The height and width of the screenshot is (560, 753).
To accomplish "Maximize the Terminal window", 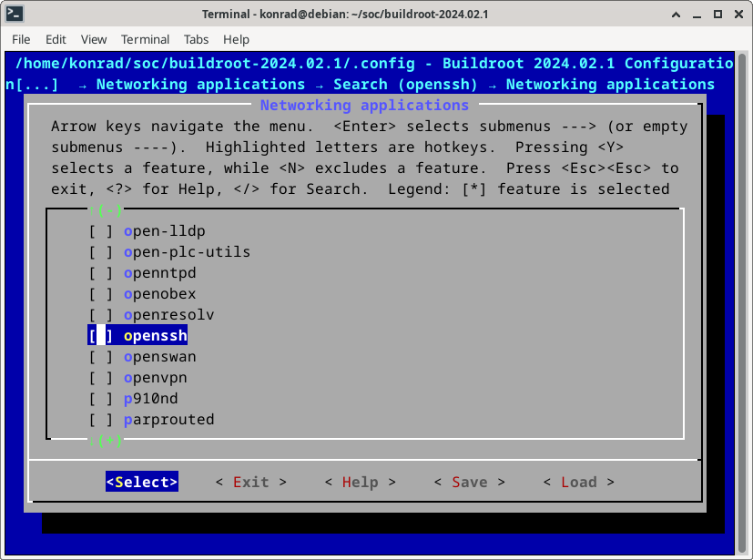I will [x=717, y=15].
